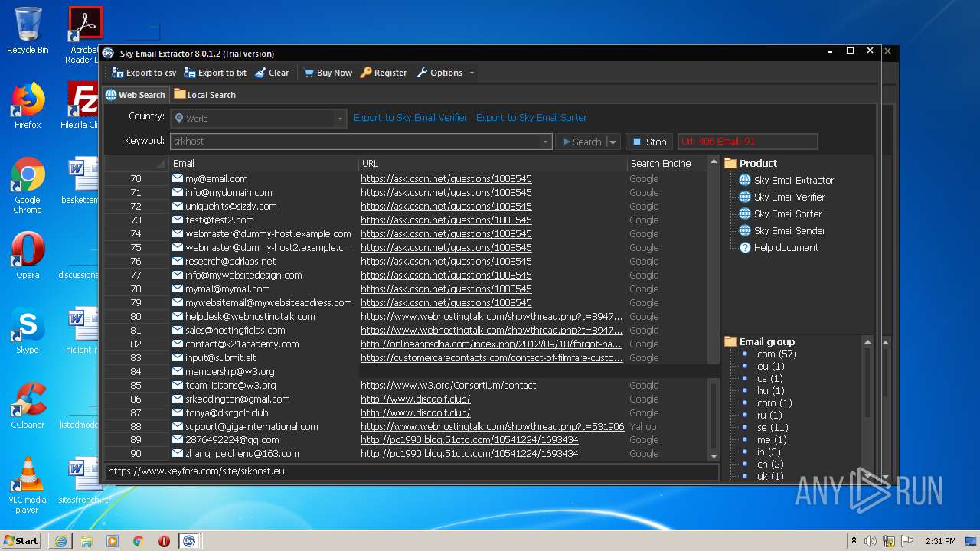The image size is (980, 551).
Task: Select row with membership@w3.org
Action: click(x=406, y=372)
